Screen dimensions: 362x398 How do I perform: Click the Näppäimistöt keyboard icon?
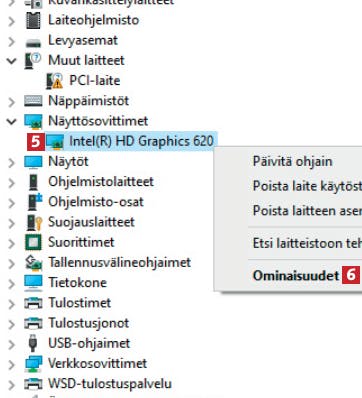[33, 101]
